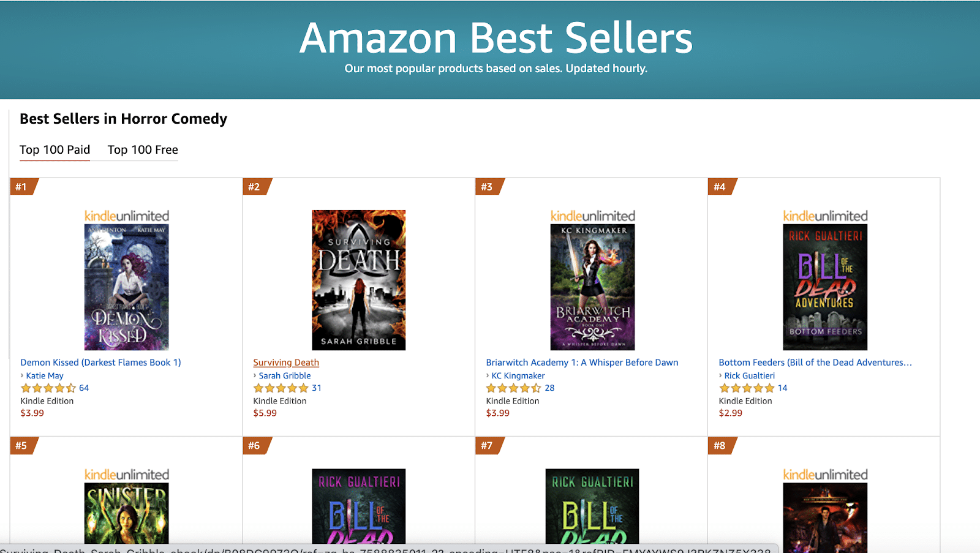View star rating for Demon Kissed
Image resolution: width=980 pixels, height=553 pixels.
(48, 388)
